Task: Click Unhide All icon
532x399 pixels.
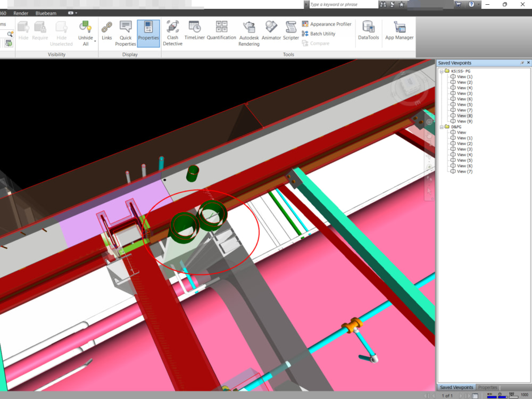Action: click(x=85, y=27)
